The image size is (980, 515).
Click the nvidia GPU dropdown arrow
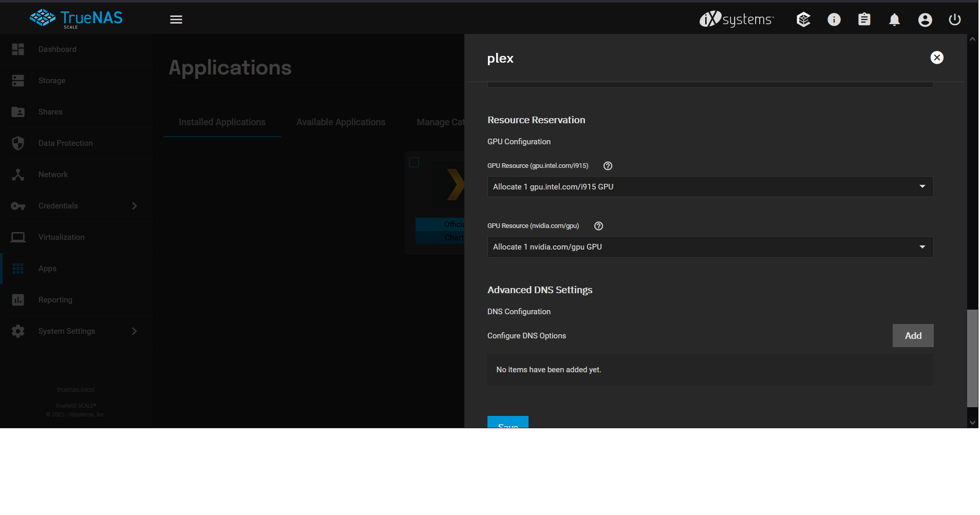922,247
